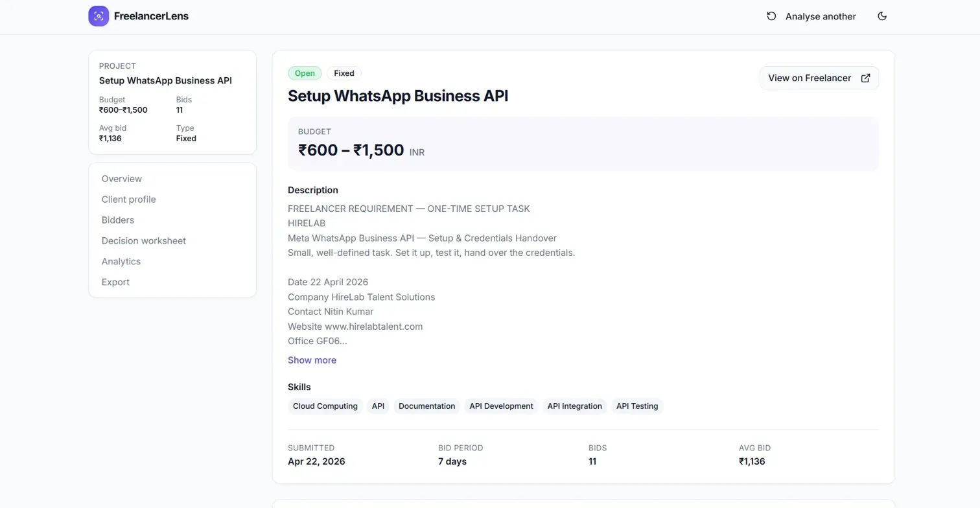Viewport: 980px width, 508px height.
Task: Select the Cloud Computing skill tag
Action: pyautogui.click(x=325, y=406)
